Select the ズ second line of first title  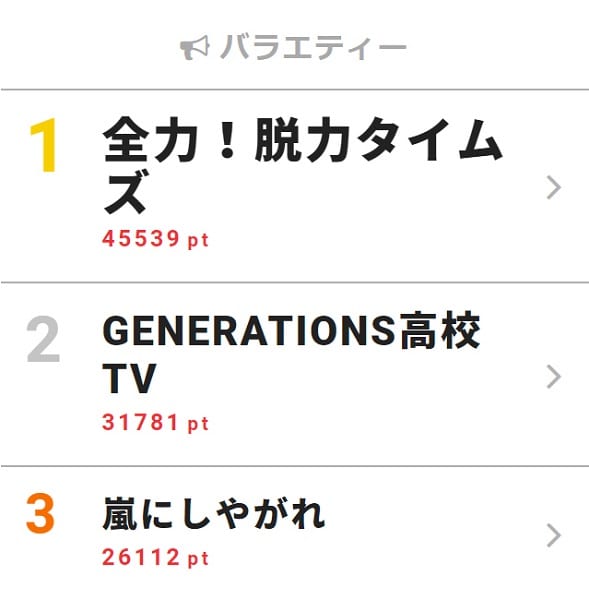tap(125, 191)
